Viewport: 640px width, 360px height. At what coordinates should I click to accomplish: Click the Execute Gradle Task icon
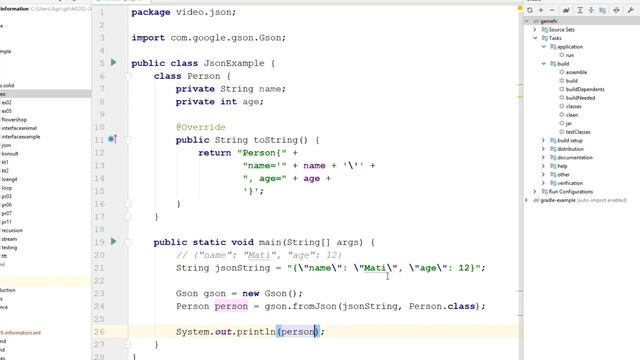(x=566, y=10)
